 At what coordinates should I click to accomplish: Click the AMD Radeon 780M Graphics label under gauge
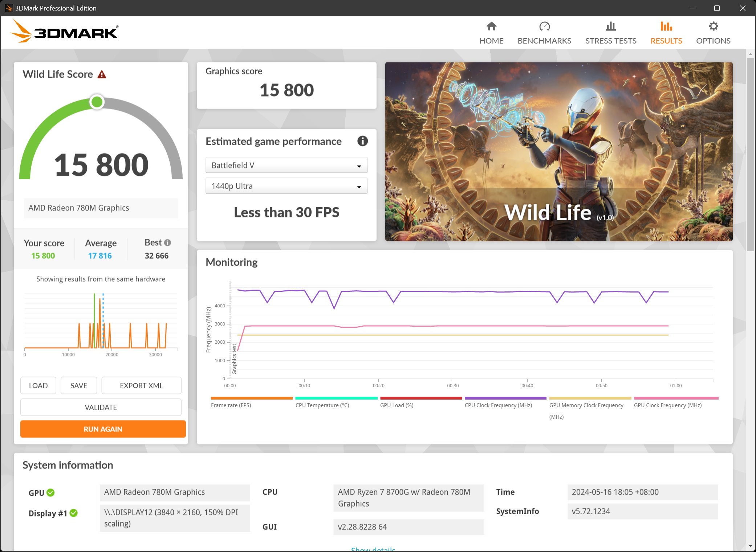click(101, 208)
